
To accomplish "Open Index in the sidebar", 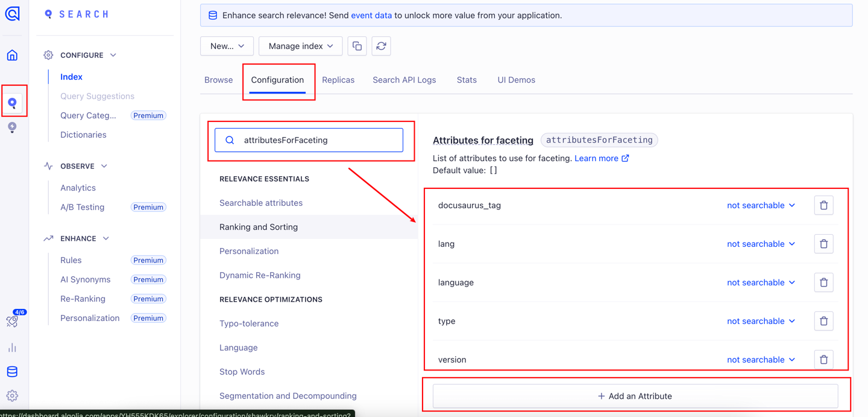I will tap(71, 77).
